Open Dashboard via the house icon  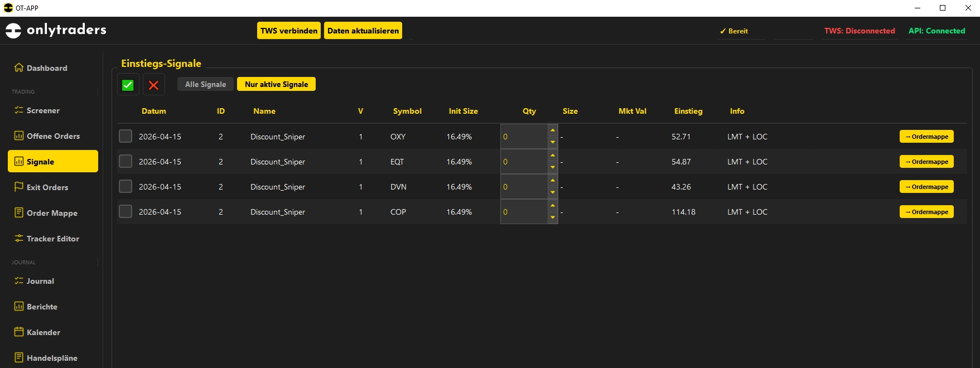[x=19, y=67]
